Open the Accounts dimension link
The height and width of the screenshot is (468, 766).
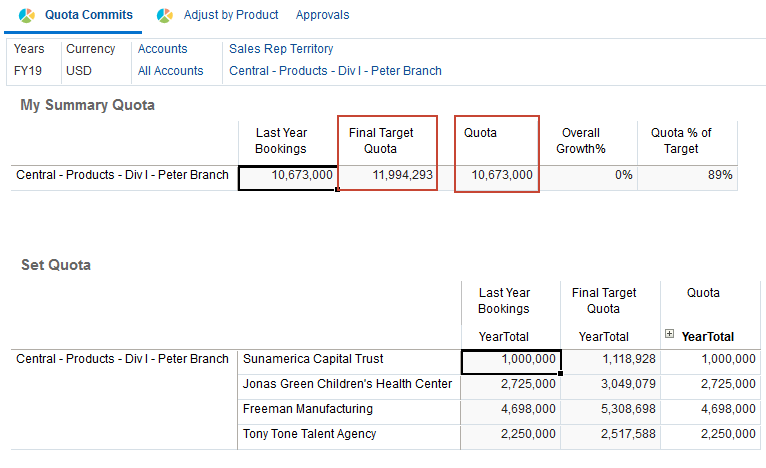point(163,49)
